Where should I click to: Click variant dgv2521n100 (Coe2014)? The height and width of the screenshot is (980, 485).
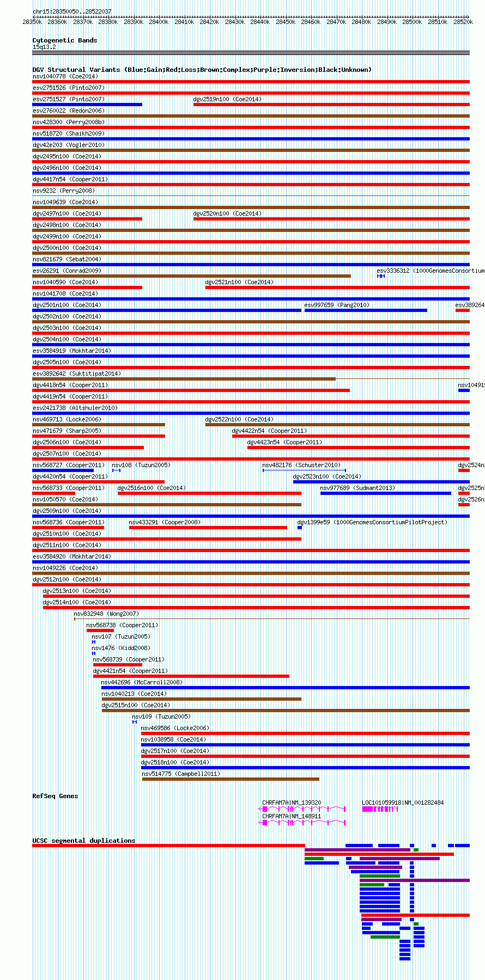click(x=239, y=283)
